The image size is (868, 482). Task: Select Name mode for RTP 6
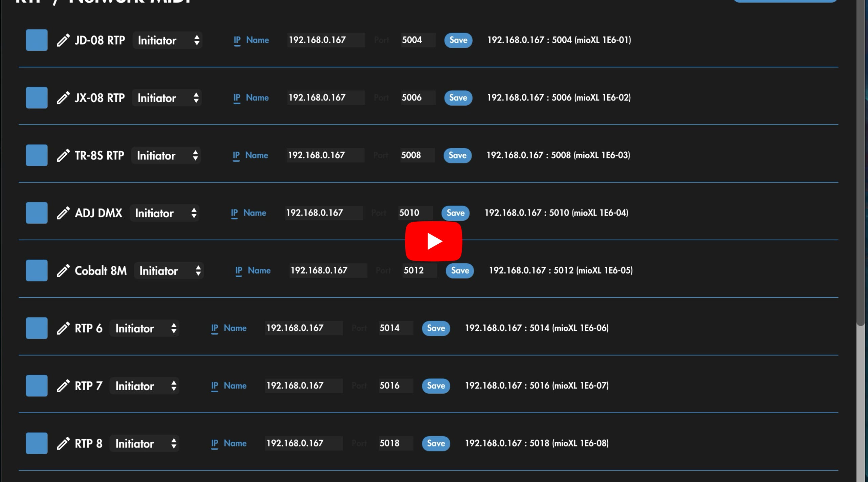click(x=235, y=328)
